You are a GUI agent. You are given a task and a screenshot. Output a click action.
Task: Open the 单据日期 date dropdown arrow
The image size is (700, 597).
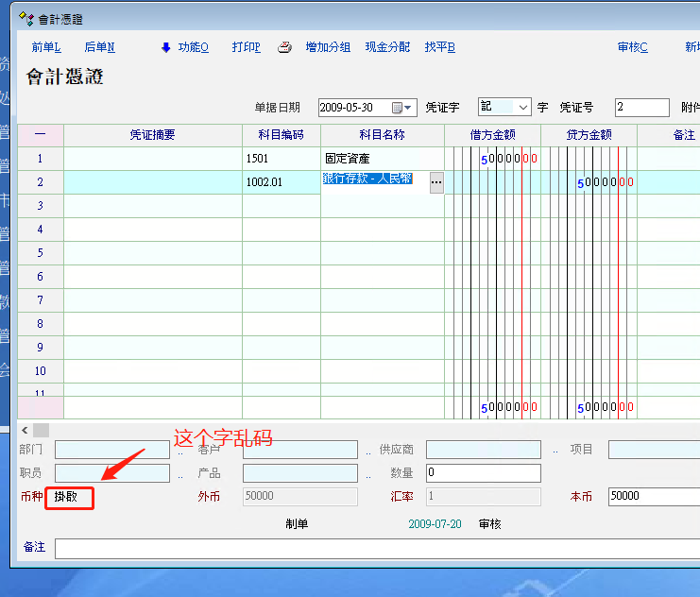click(410, 108)
